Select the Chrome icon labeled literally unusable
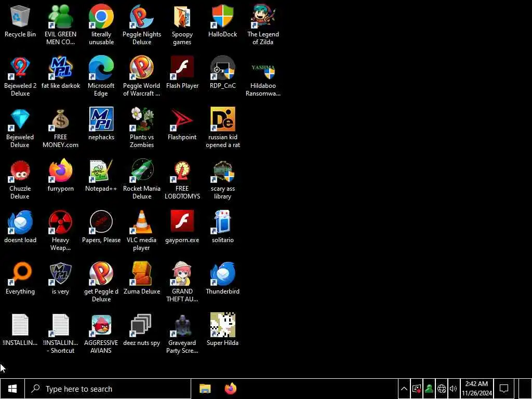 click(x=101, y=25)
